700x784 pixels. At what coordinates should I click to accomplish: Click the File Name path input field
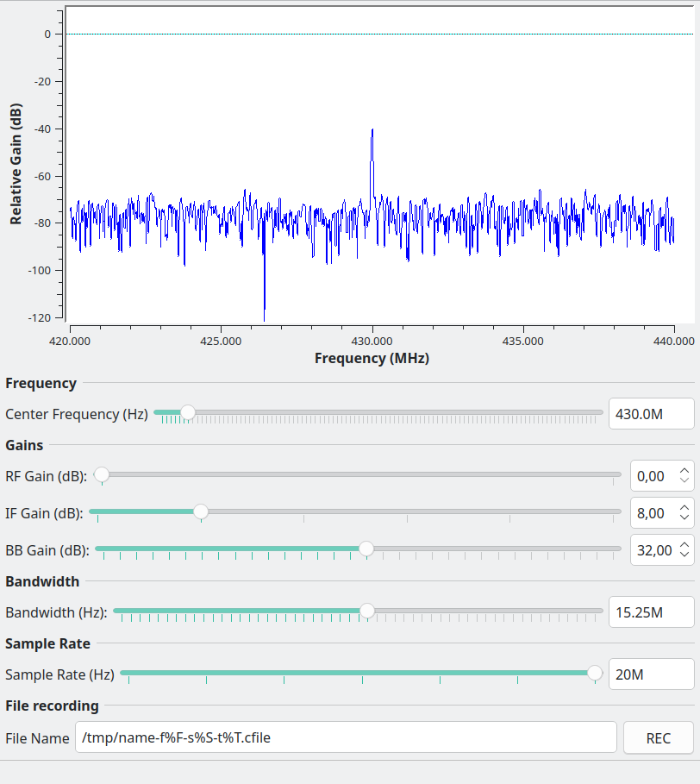click(346, 737)
